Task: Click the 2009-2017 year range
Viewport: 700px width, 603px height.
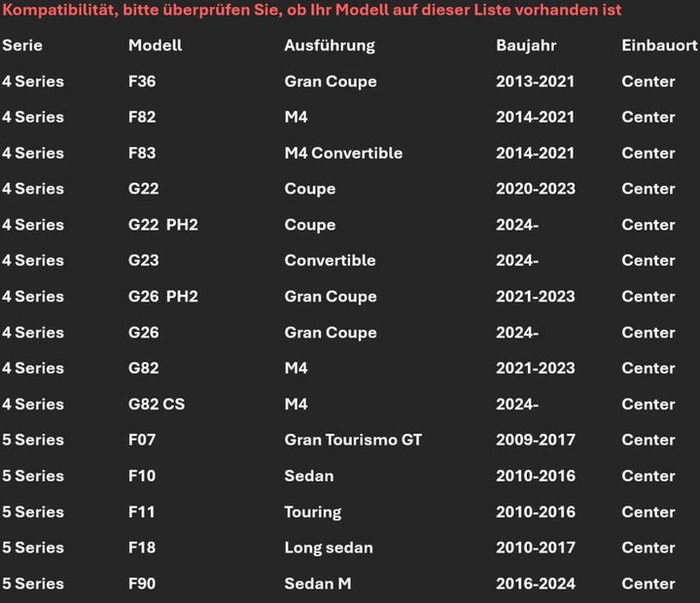Action: point(535,441)
